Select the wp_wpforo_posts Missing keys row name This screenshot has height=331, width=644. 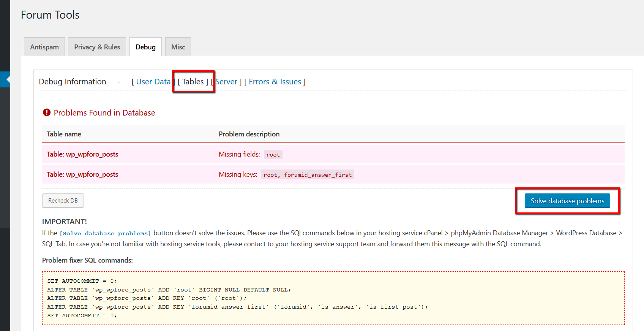pos(82,174)
